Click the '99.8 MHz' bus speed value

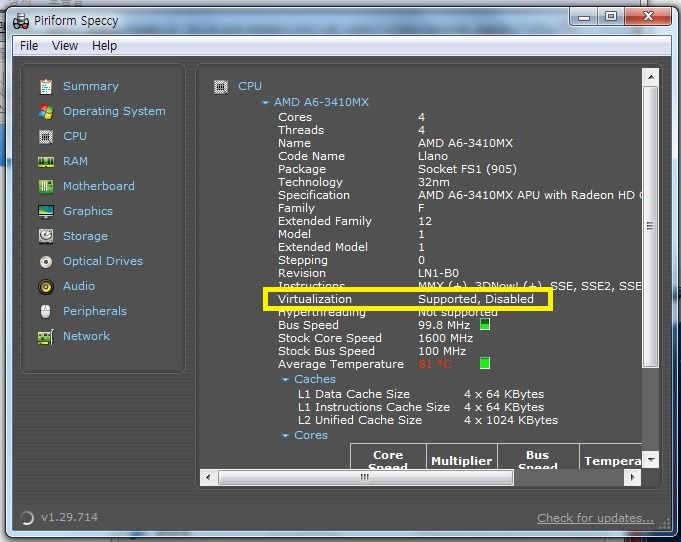tap(444, 325)
